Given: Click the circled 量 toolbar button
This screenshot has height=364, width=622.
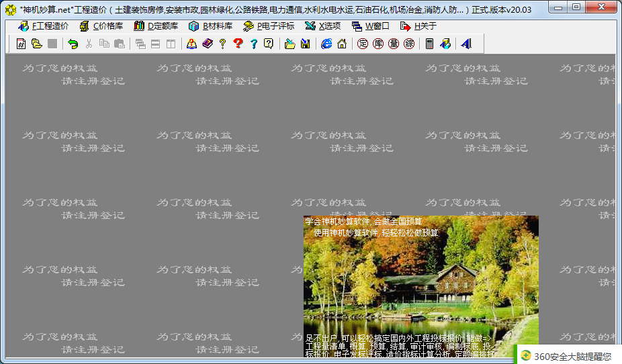Looking at the screenshot, I should (394, 44).
